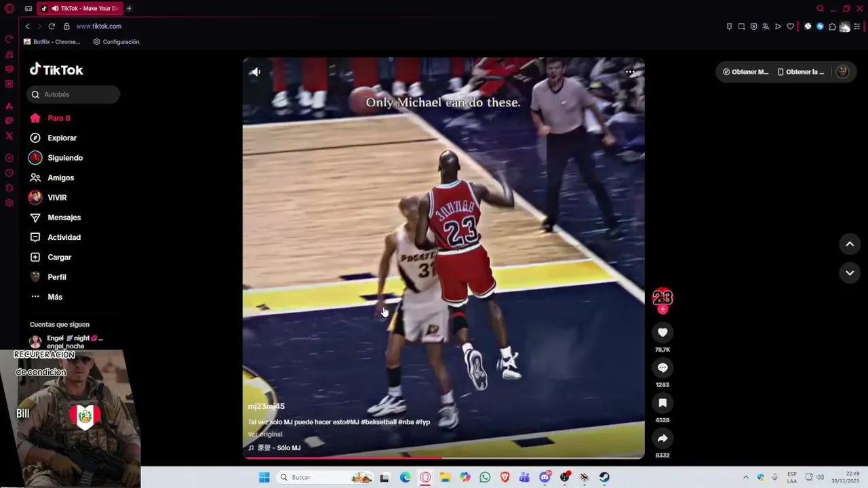Image resolution: width=868 pixels, height=488 pixels.
Task: Open the player icon in Opera sidebar
Action: pos(9,158)
